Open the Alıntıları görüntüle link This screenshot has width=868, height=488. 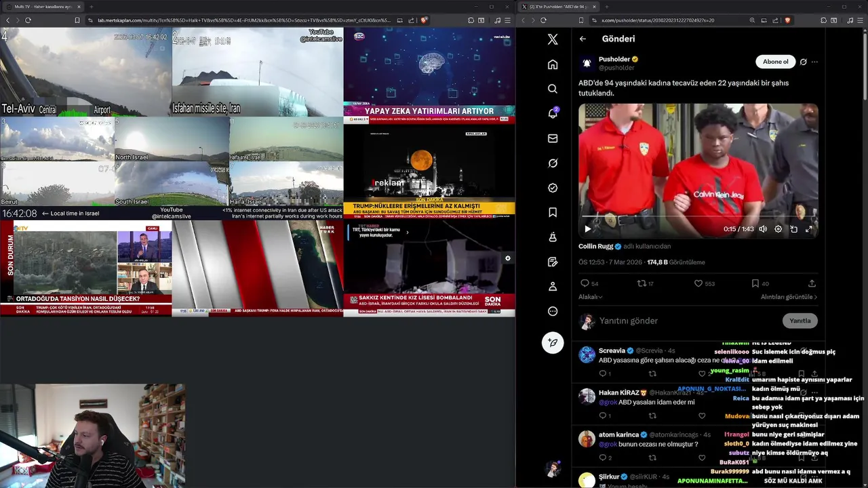click(789, 297)
